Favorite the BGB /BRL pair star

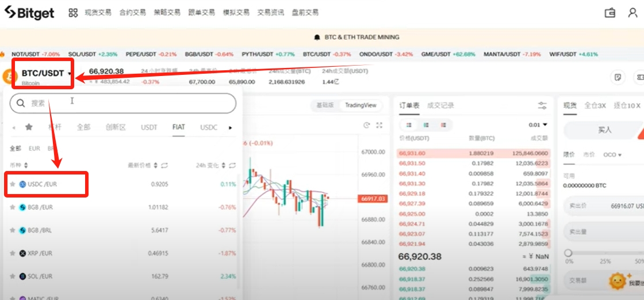tap(13, 230)
